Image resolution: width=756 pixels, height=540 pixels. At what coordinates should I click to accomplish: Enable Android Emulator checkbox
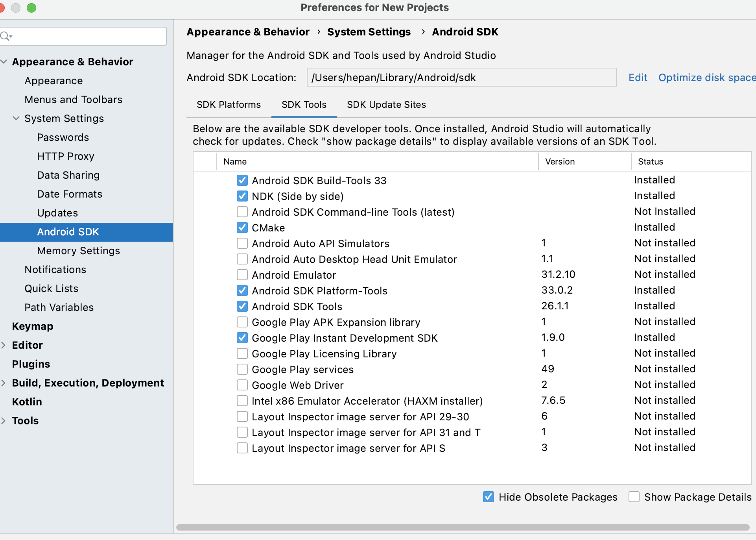tap(242, 275)
